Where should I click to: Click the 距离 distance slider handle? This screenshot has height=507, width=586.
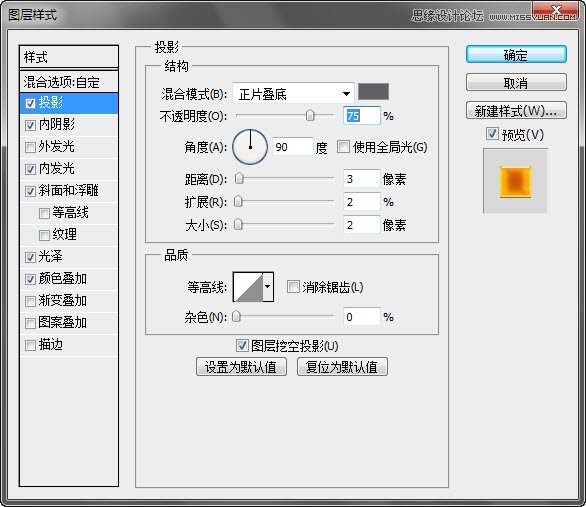point(239,179)
